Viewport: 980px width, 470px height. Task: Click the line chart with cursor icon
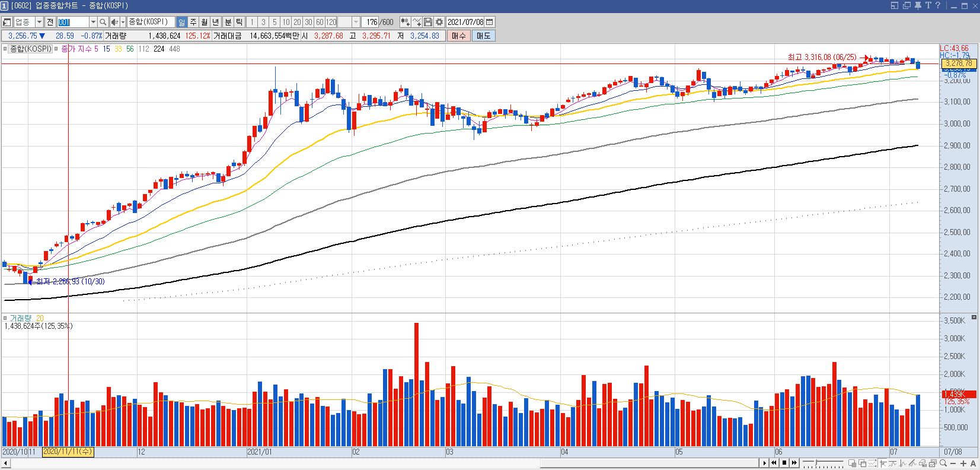(x=417, y=22)
